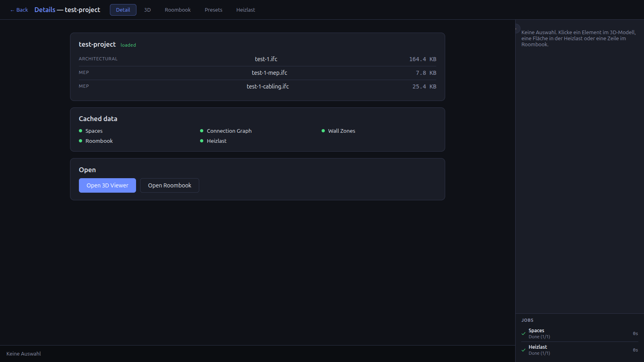The image size is (644, 362).
Task: Click the green dot beside Heizlast cache
Action: coord(202,141)
